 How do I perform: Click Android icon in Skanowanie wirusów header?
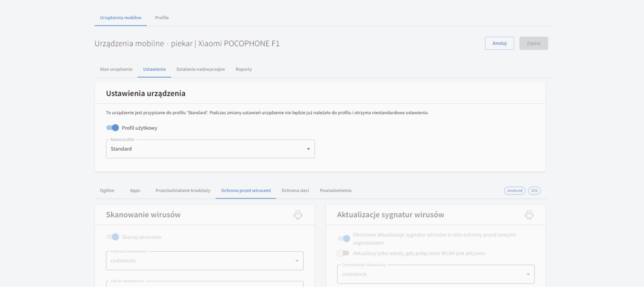[x=298, y=215]
